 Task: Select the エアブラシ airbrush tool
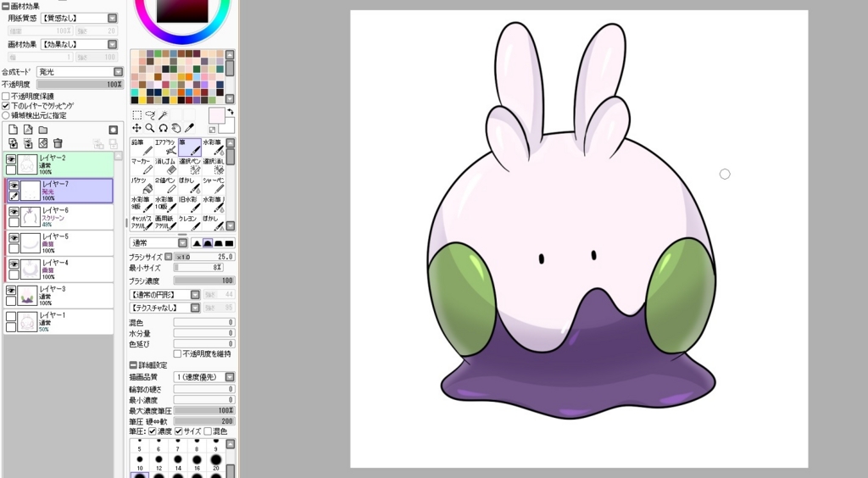click(x=165, y=147)
